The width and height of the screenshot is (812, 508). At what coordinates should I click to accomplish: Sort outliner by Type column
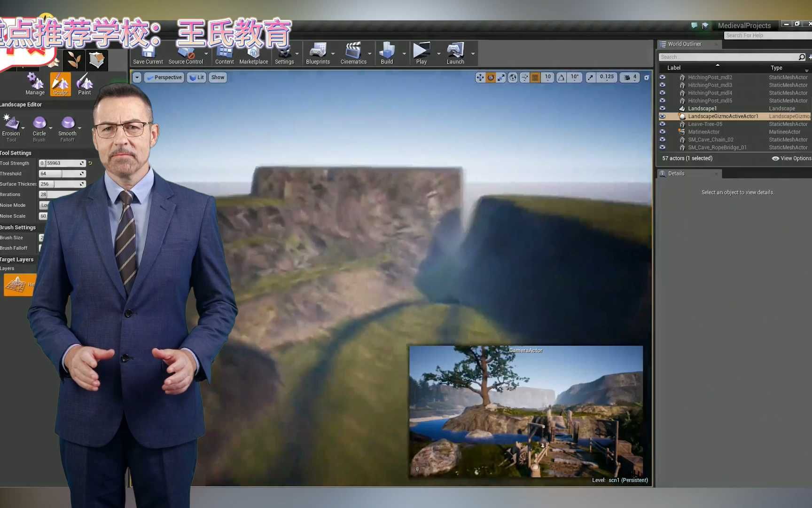coord(776,68)
